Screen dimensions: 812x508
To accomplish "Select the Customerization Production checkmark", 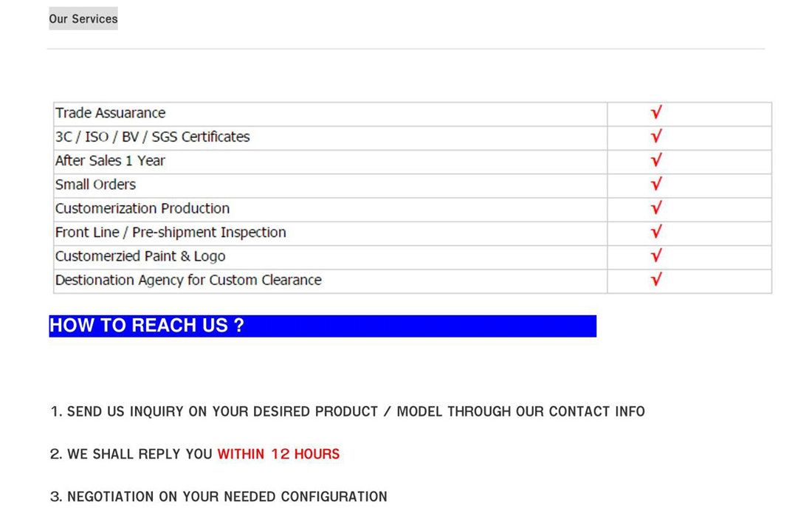I will [x=656, y=208].
